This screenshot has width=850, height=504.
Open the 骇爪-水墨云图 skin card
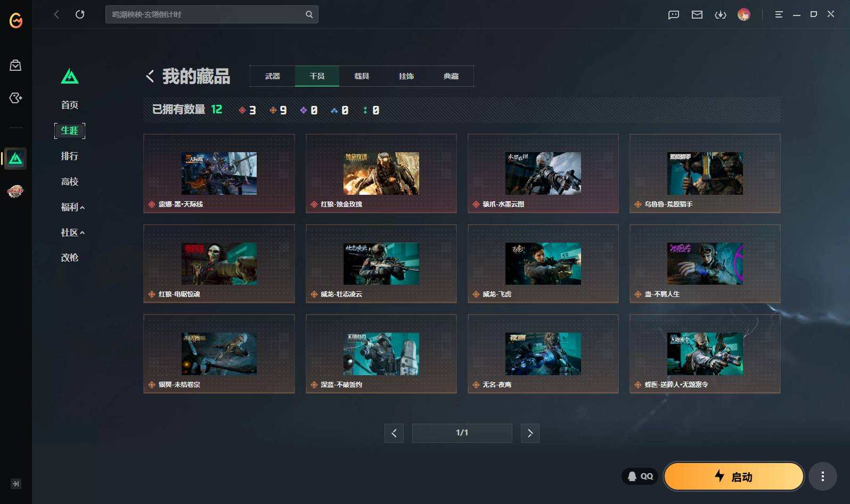(x=543, y=173)
